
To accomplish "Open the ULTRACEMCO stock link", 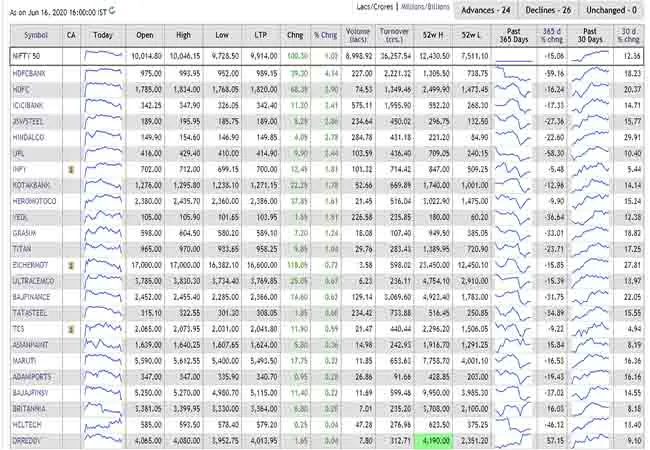I will pos(33,281).
